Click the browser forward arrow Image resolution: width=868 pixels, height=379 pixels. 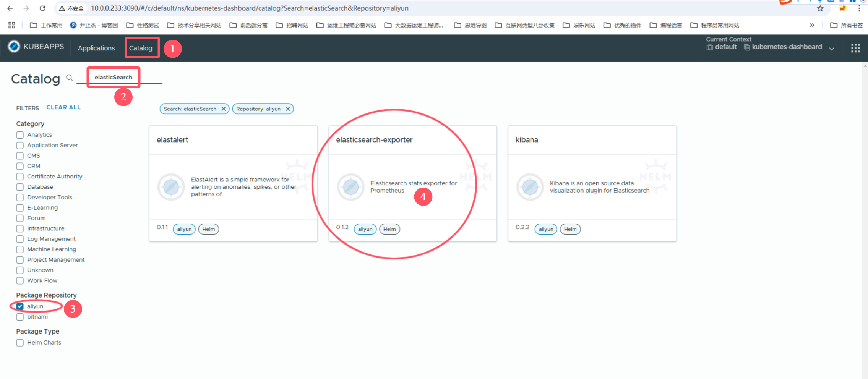pyautogui.click(x=26, y=8)
